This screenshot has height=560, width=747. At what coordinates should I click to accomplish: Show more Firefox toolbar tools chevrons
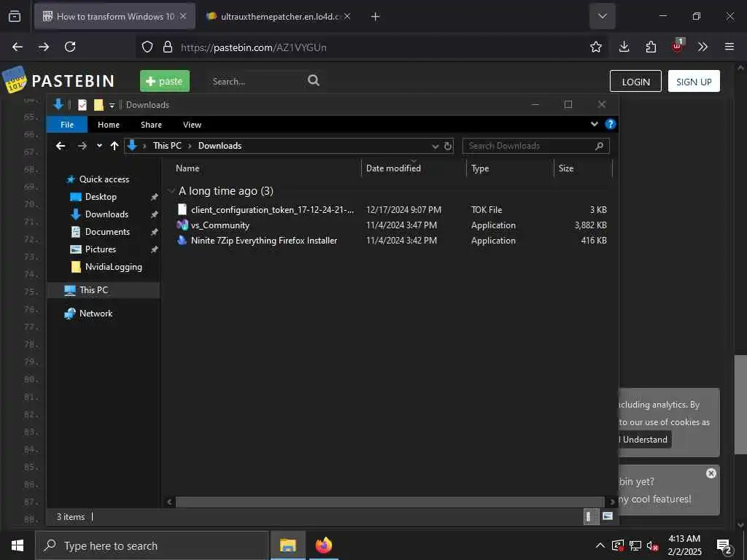click(703, 47)
